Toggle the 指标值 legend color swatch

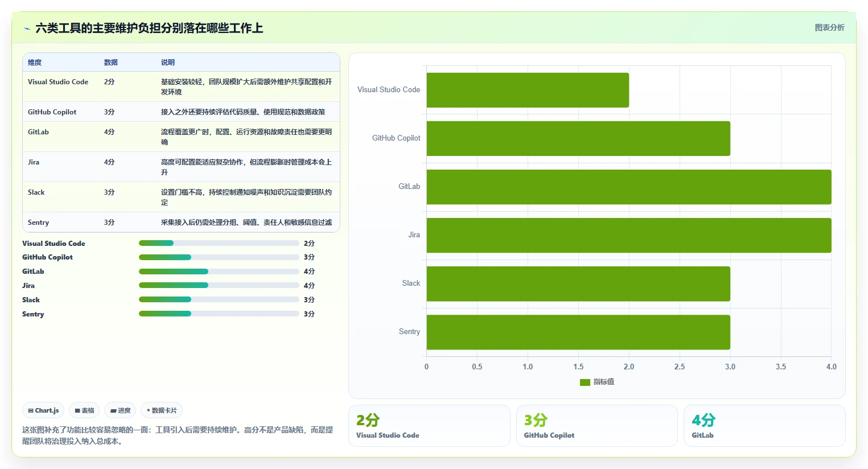coord(585,382)
